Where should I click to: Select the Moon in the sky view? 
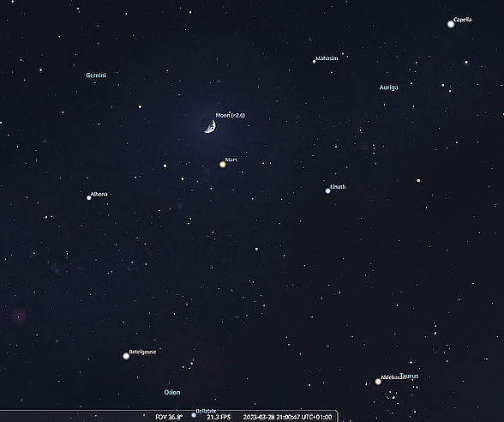pyautogui.click(x=209, y=125)
